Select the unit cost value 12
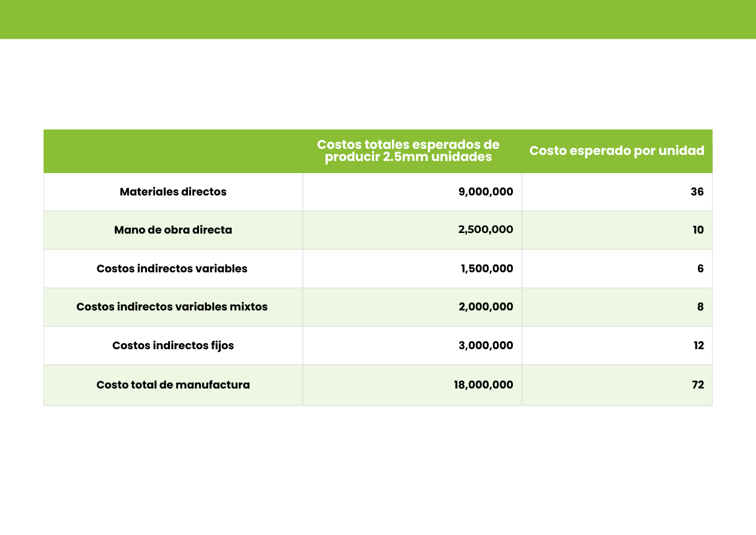The width and height of the screenshot is (756, 535). click(x=699, y=346)
